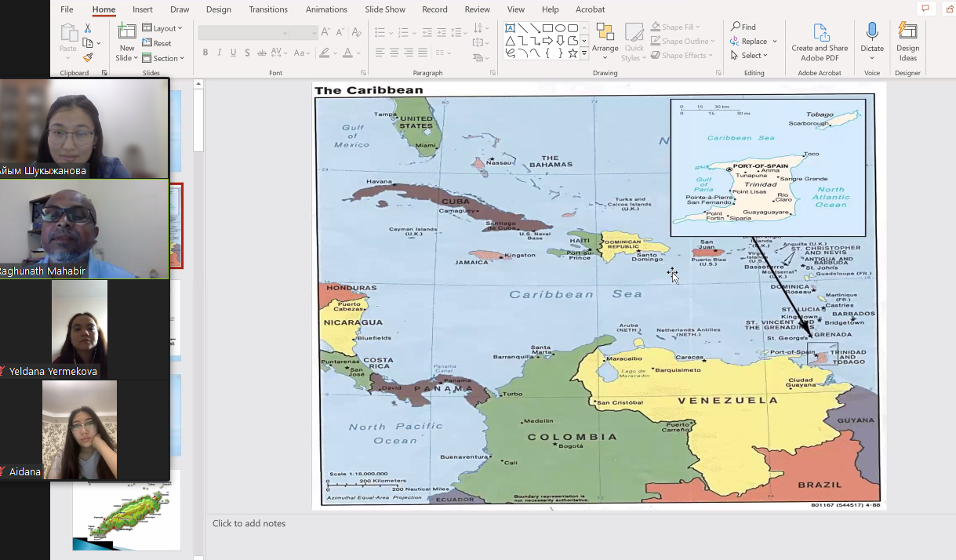Click the Cut scissors icon

pos(88,29)
